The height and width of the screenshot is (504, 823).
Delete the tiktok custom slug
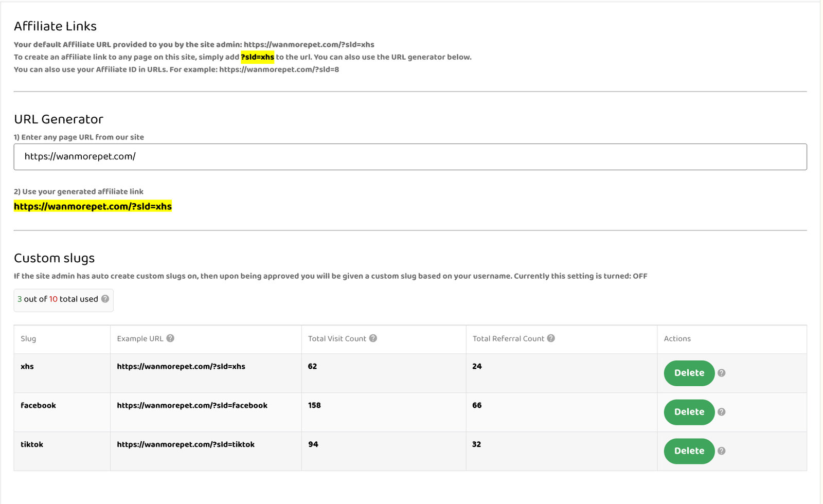point(689,451)
